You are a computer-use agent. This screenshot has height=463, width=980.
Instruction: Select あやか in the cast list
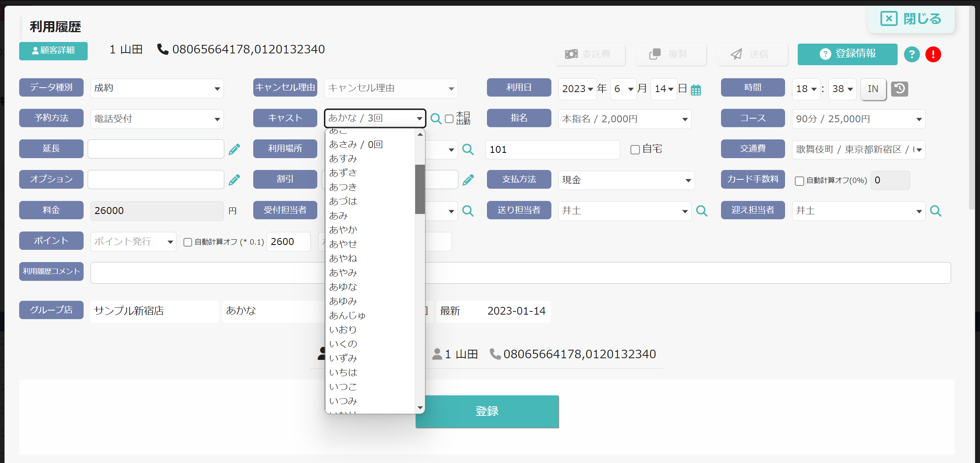[343, 230]
